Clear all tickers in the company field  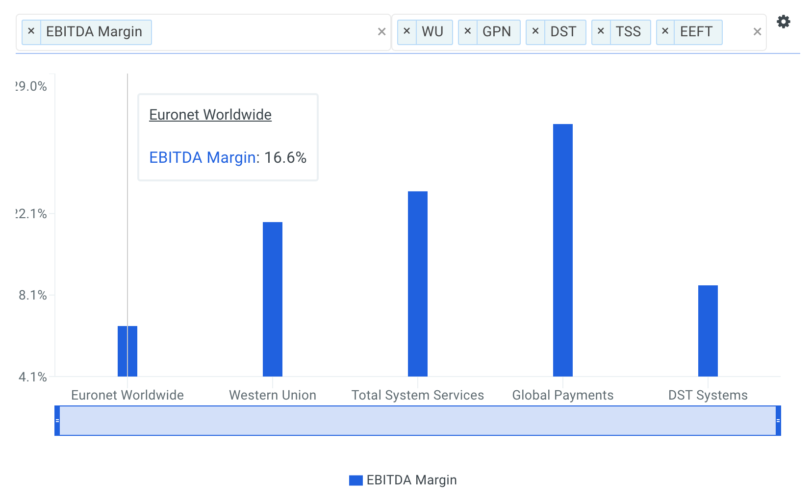click(757, 32)
